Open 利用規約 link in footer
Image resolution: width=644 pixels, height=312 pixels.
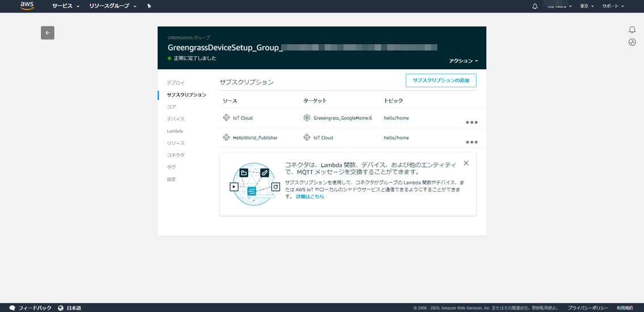[625, 308]
